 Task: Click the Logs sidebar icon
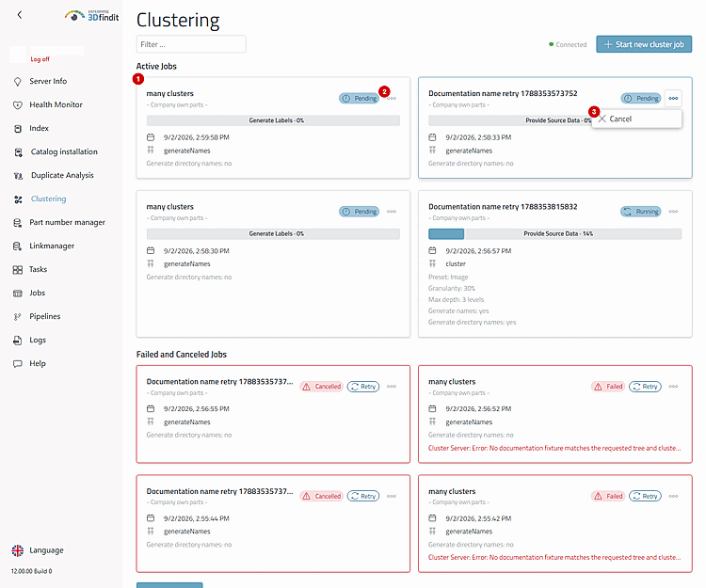pos(18,341)
